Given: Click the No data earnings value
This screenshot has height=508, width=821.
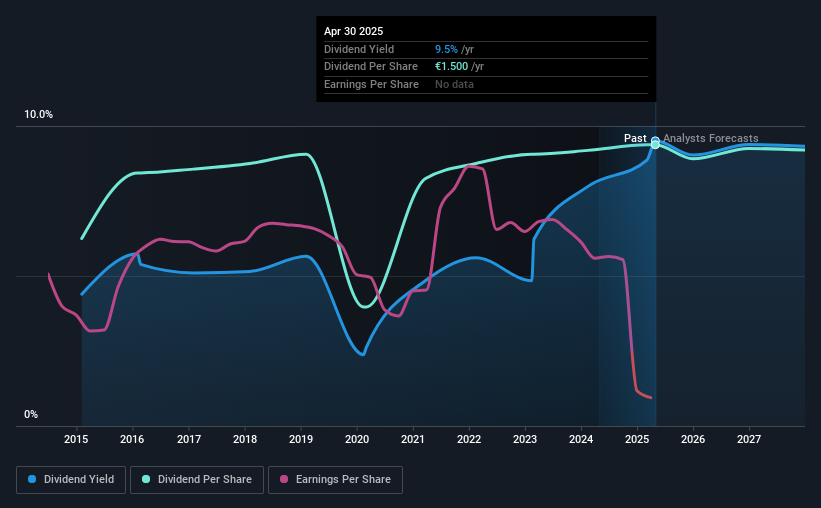Looking at the screenshot, I should [454, 84].
